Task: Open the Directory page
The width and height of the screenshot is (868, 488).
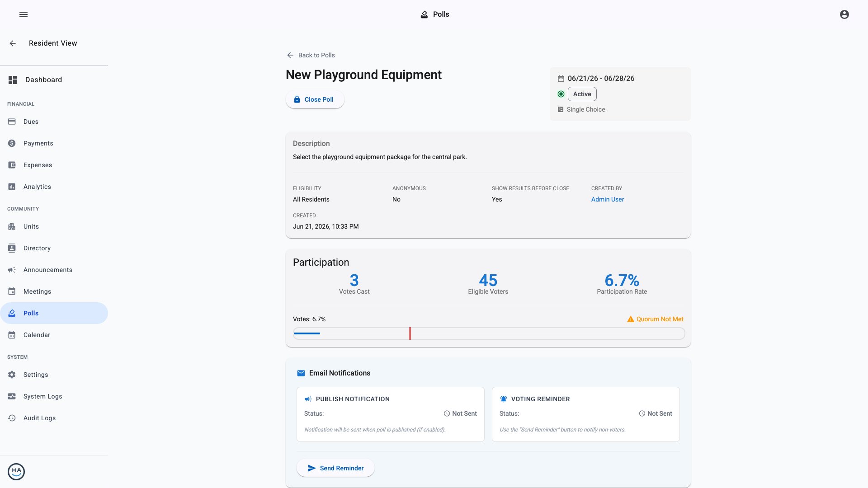Action: tap(54, 248)
